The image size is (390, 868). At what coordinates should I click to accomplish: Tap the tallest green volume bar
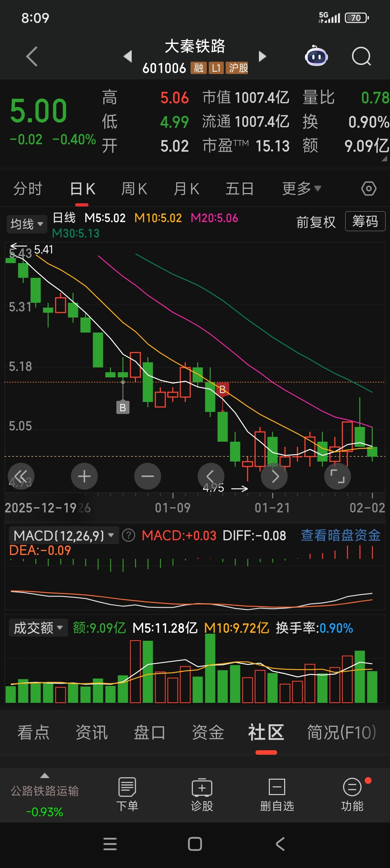(x=210, y=668)
